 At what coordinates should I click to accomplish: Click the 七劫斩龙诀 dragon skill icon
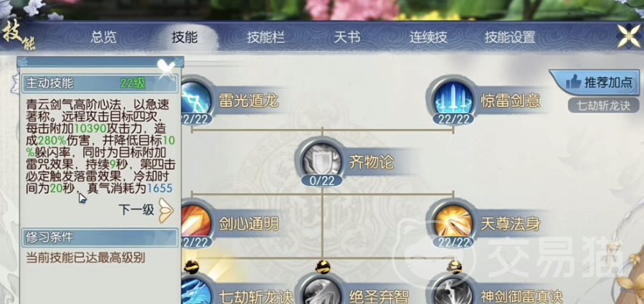196,292
